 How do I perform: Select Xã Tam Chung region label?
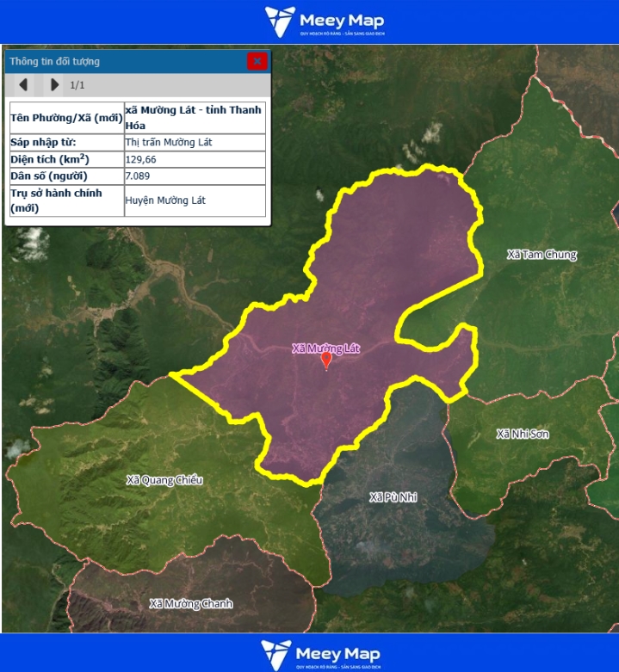point(542,255)
